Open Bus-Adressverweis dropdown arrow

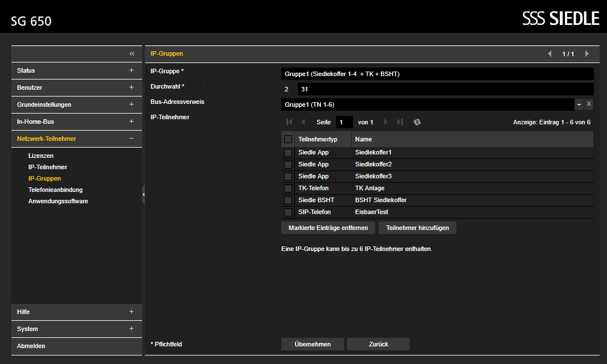(579, 104)
